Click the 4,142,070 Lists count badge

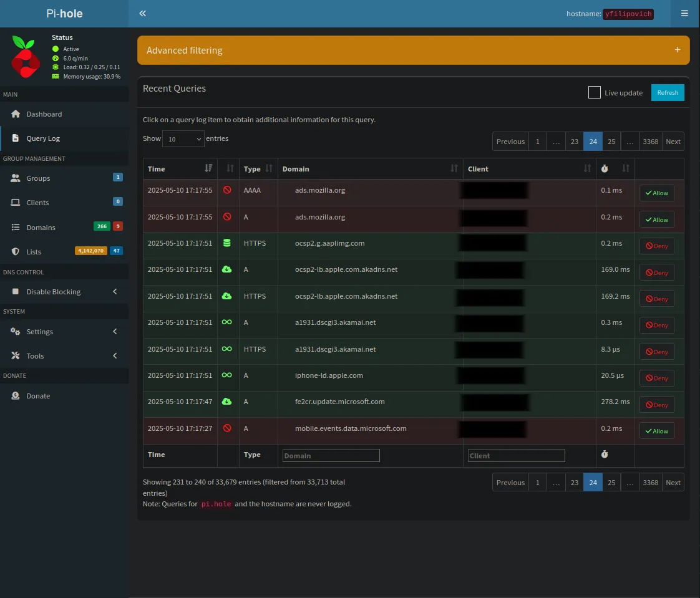(x=91, y=251)
